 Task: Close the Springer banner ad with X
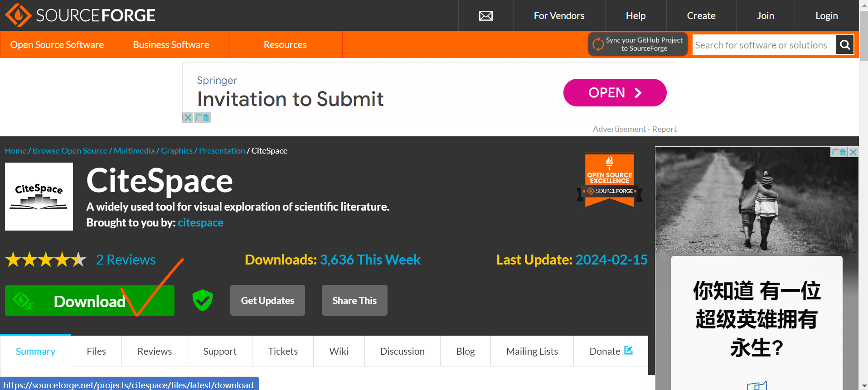188,117
